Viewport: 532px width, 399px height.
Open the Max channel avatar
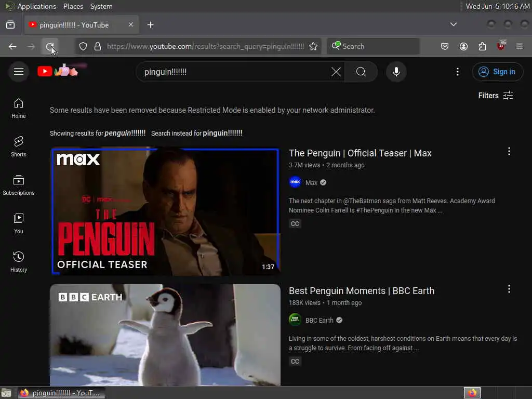click(295, 182)
